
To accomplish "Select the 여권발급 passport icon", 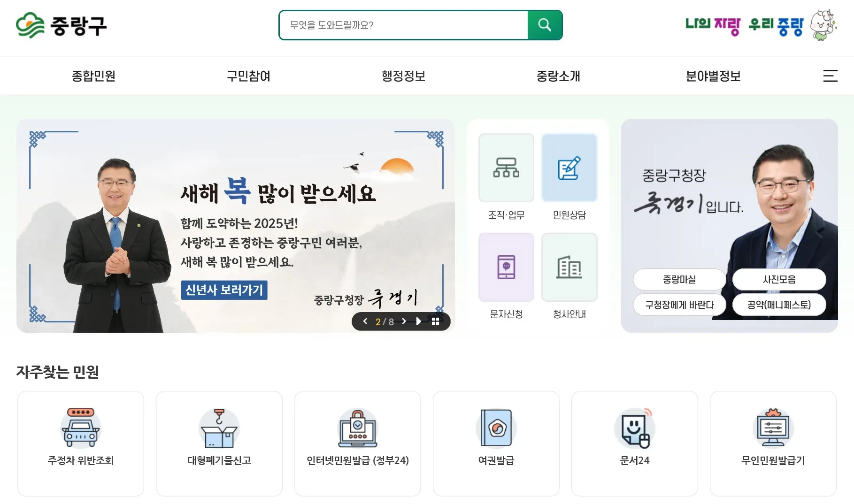I will (x=496, y=428).
